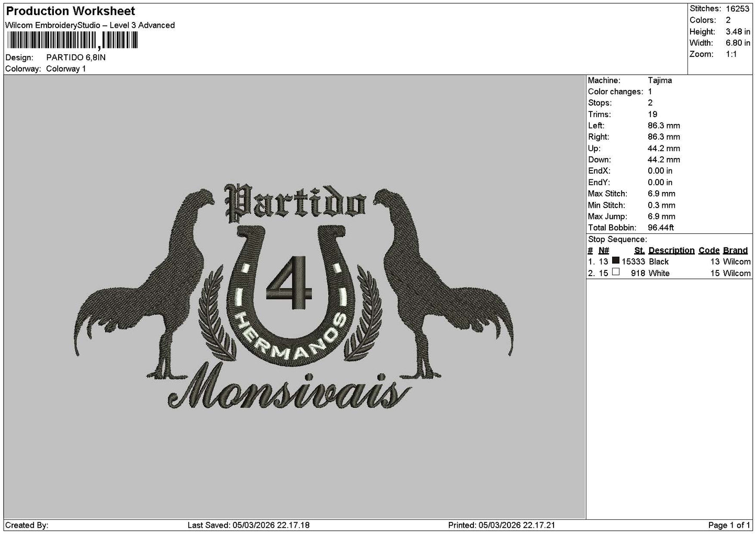Image resolution: width=756 pixels, height=534 pixels.
Task: Select the Colorway 1 value
Action: pos(66,69)
